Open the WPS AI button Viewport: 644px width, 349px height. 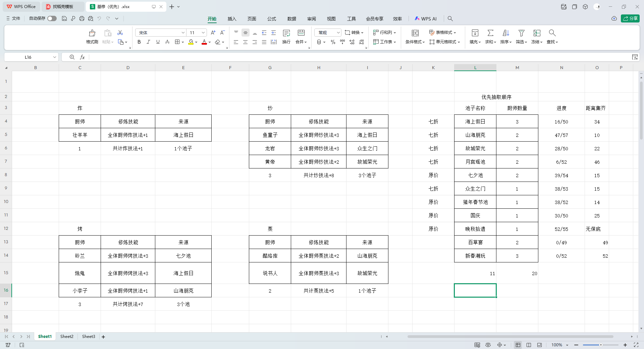426,19
